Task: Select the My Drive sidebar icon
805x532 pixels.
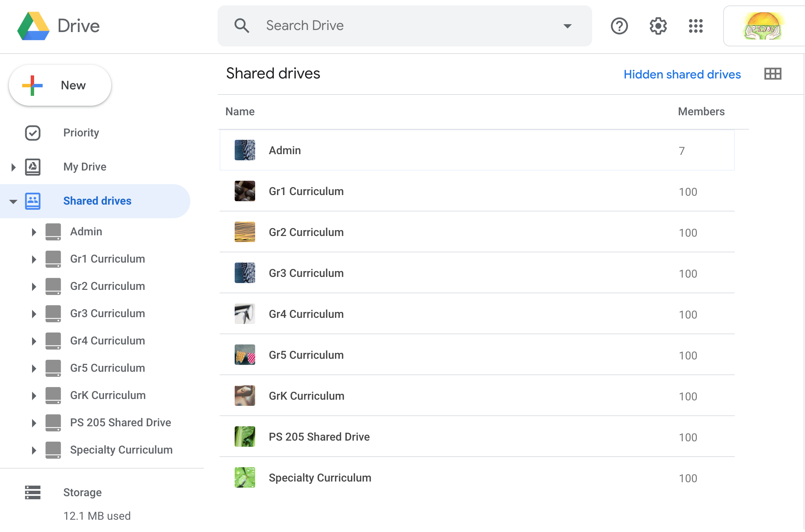Action: click(33, 167)
